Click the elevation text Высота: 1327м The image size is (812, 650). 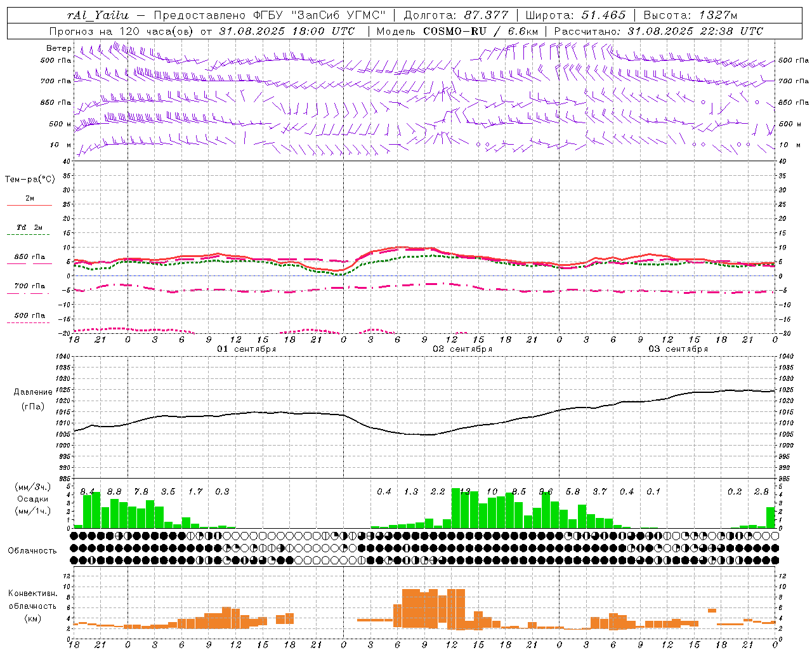point(691,15)
